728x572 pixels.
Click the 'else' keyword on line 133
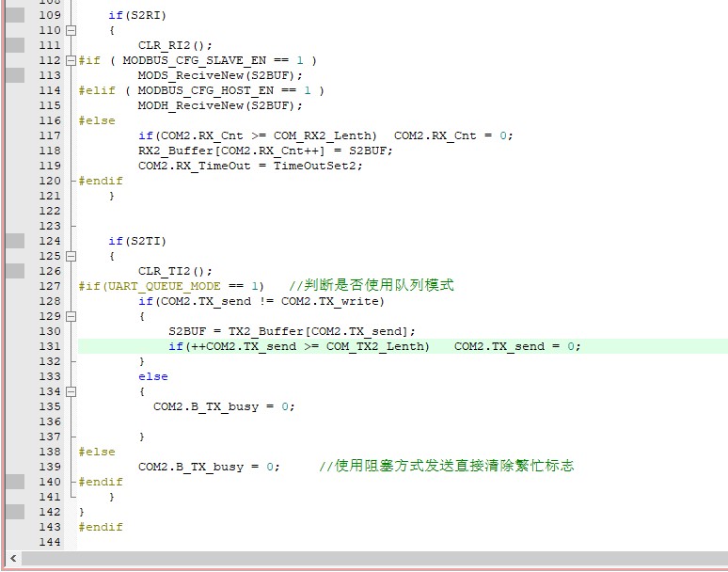pos(152,376)
